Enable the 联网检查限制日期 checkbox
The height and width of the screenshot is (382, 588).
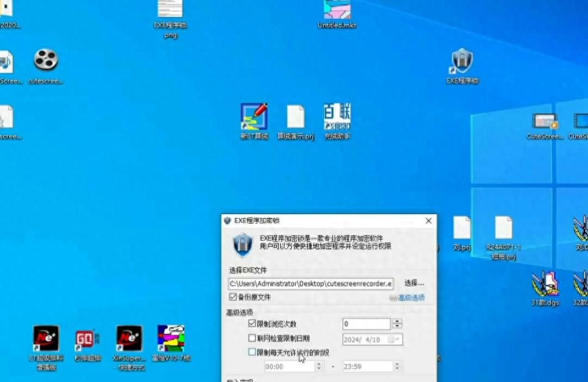tap(252, 338)
